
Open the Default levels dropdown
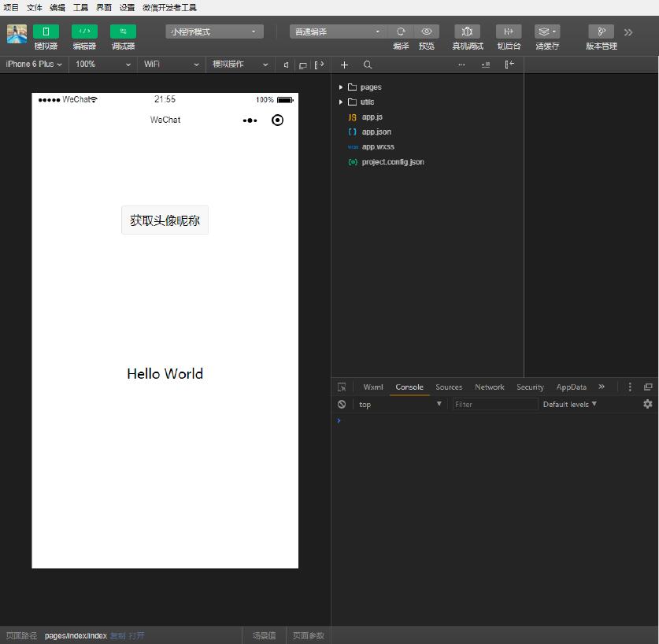569,405
